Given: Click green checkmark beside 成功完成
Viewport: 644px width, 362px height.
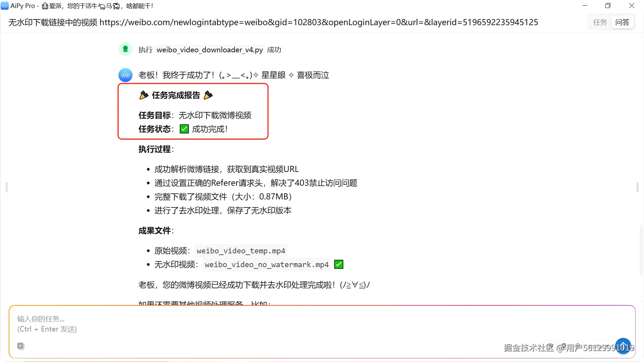Looking at the screenshot, I should pos(184,129).
